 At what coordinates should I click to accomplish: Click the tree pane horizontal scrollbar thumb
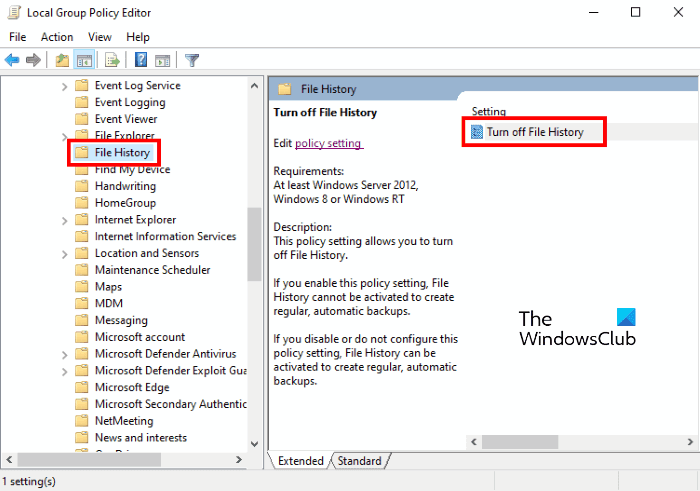[89, 459]
